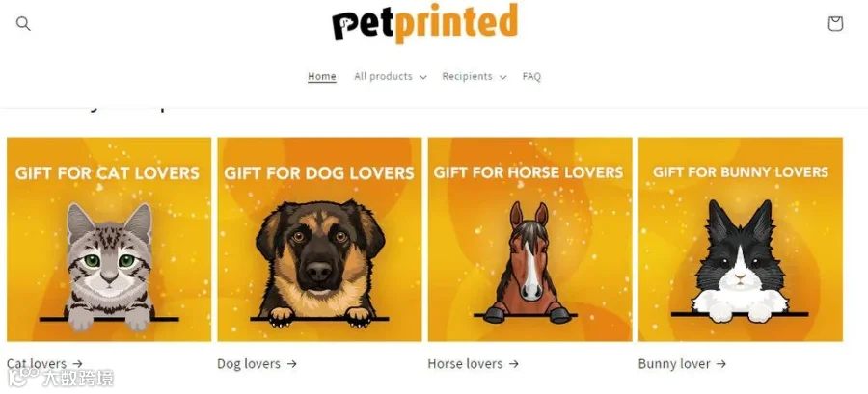Screen dimensions: 868x394
Task: Click the arrow next to Horse lovers
Action: coord(514,363)
